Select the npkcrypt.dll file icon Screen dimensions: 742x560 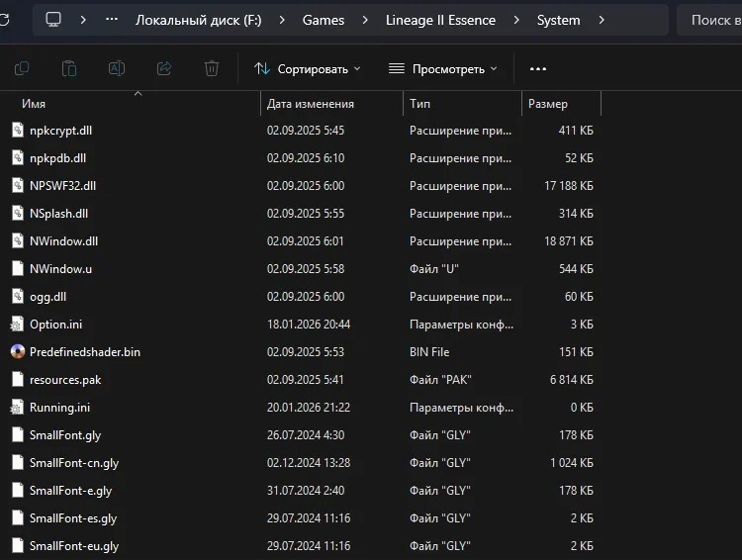[18, 131]
